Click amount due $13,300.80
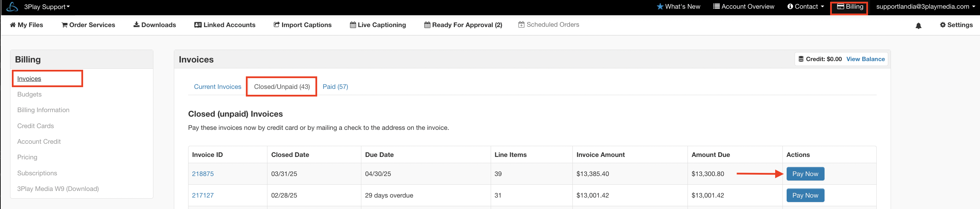 (708, 174)
